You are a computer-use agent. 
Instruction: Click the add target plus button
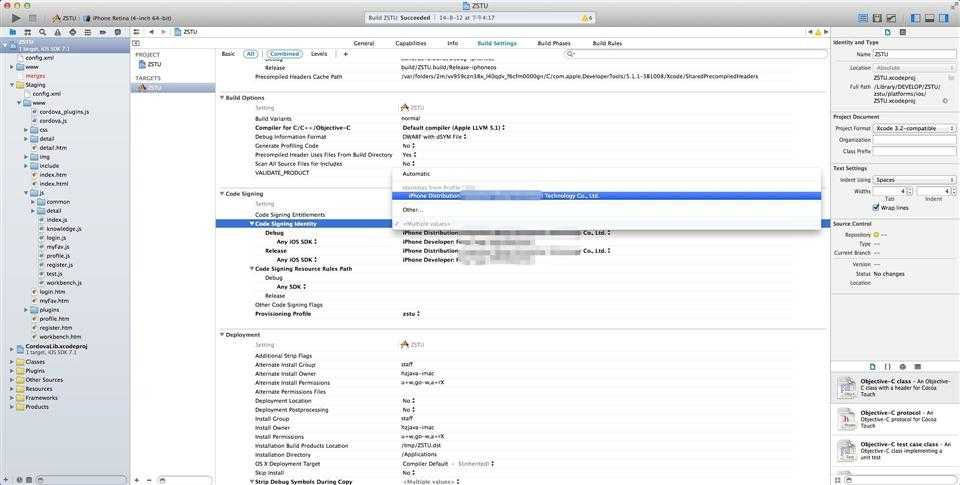tap(137, 480)
